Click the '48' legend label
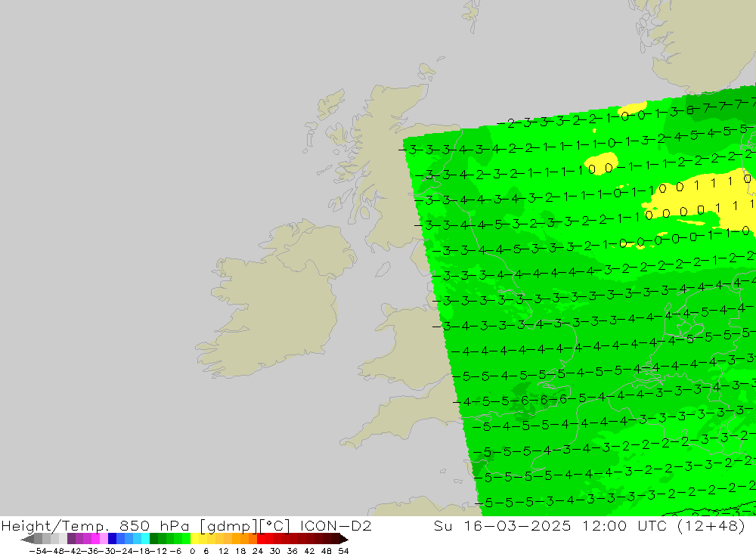This screenshot has width=756, height=554. tap(327, 551)
